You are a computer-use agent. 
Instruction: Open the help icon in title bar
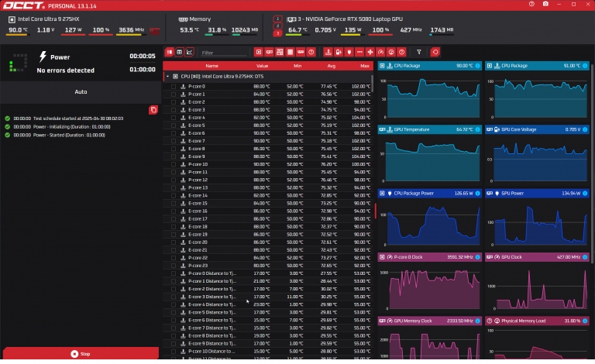(531, 4)
